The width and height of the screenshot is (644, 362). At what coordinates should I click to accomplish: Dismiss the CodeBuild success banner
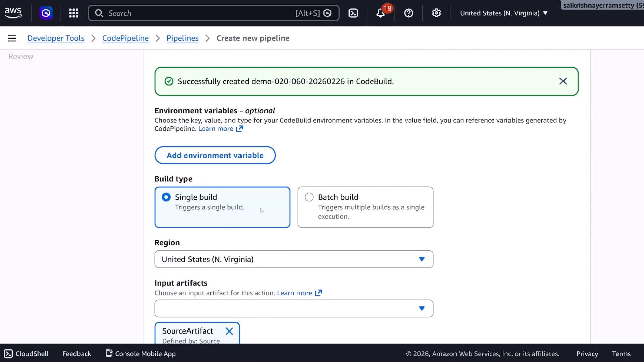563,81
